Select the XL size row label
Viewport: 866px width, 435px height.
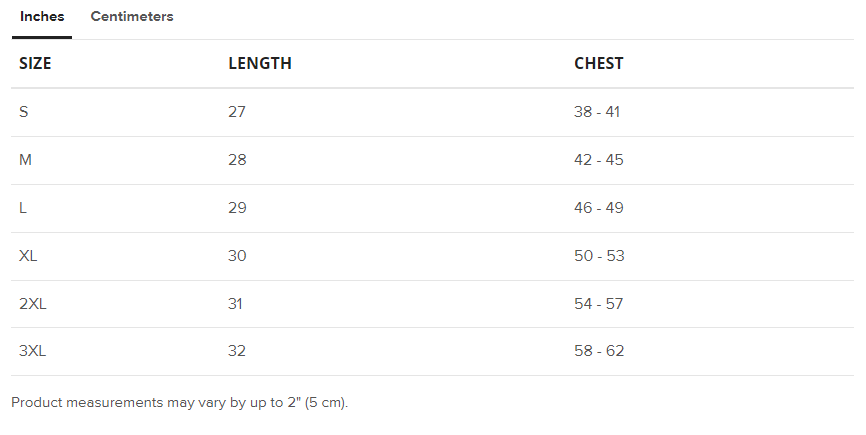pos(28,256)
